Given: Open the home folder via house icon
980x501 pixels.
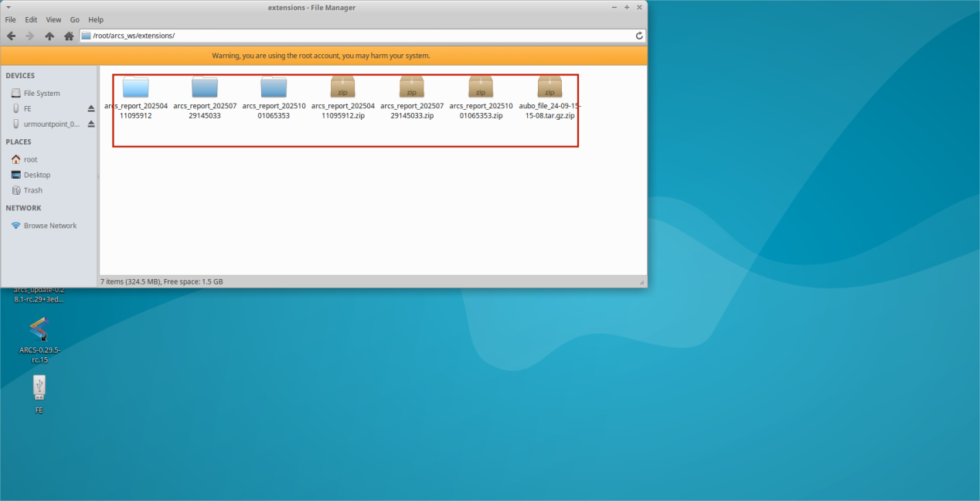Looking at the screenshot, I should [69, 36].
